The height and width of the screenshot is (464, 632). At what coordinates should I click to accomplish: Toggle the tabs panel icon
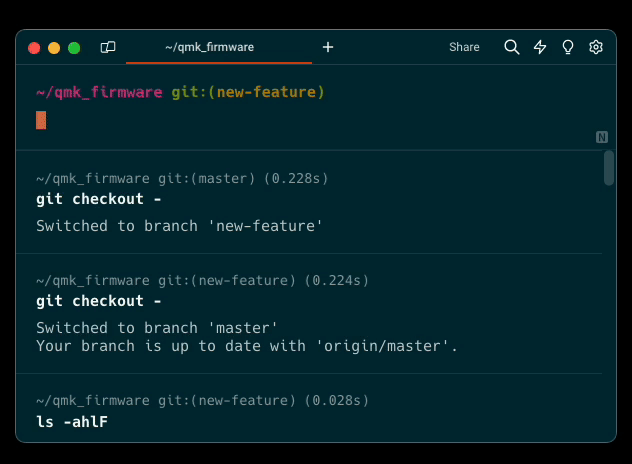108,47
